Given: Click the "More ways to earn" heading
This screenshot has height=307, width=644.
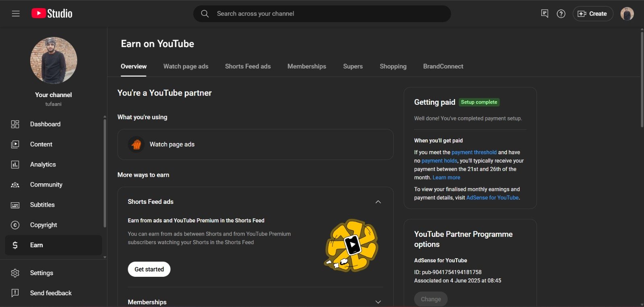Looking at the screenshot, I should (x=143, y=175).
